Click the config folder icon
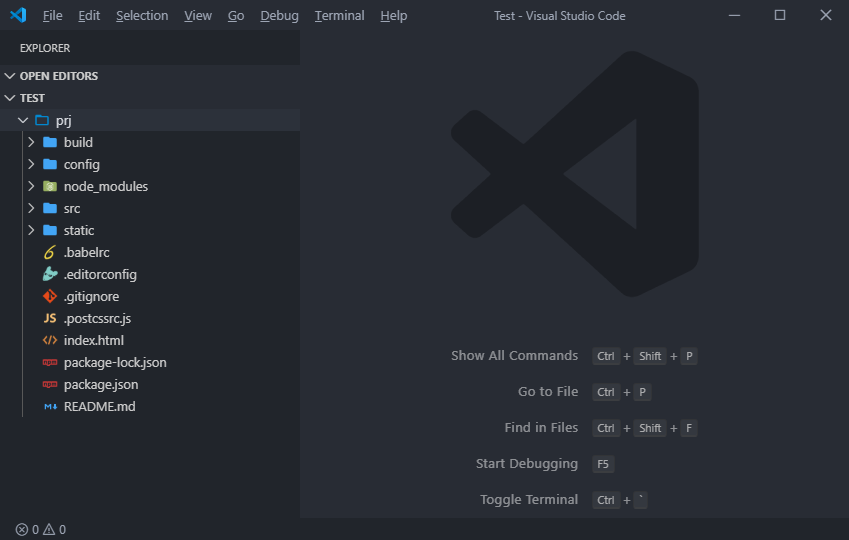The height and width of the screenshot is (540, 849). point(50,164)
